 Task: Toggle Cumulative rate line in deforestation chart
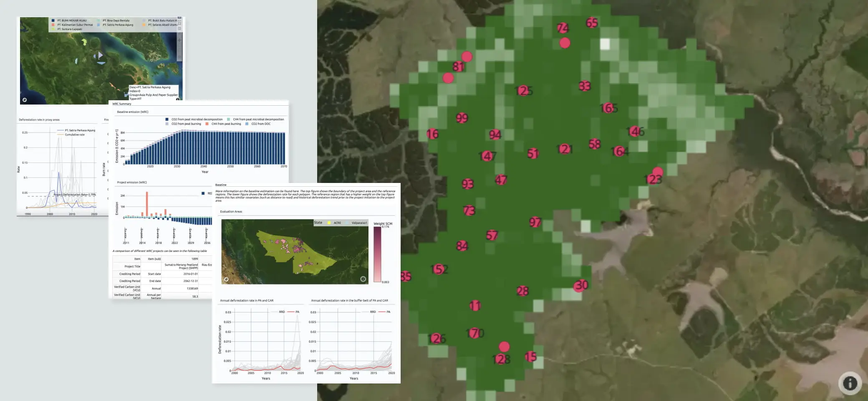coord(71,135)
